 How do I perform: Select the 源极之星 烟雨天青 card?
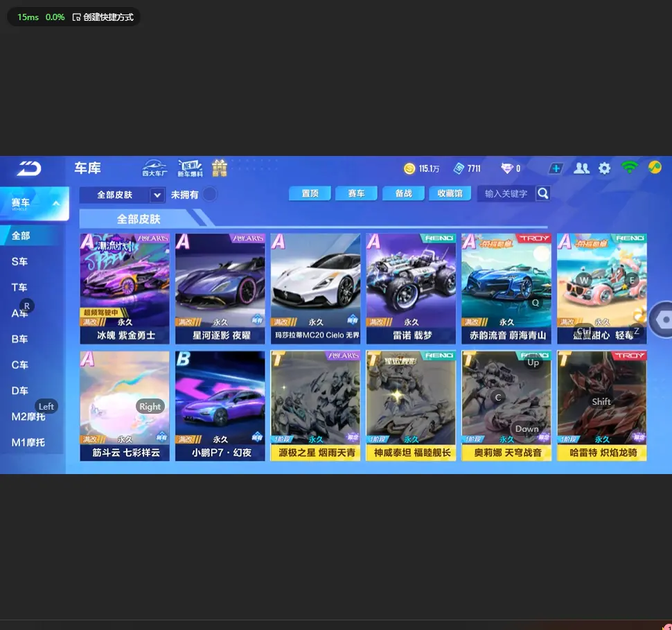[x=315, y=406]
